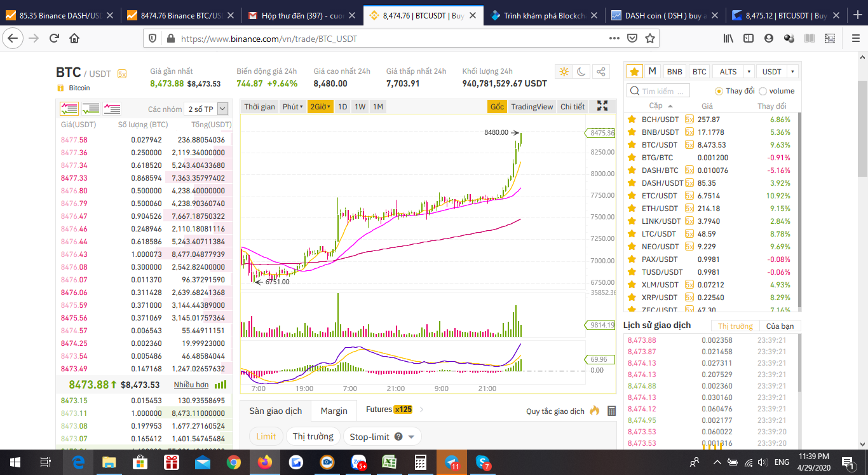Sort the pair list by 'Cặp' column
The image size is (868, 475).
click(x=660, y=106)
